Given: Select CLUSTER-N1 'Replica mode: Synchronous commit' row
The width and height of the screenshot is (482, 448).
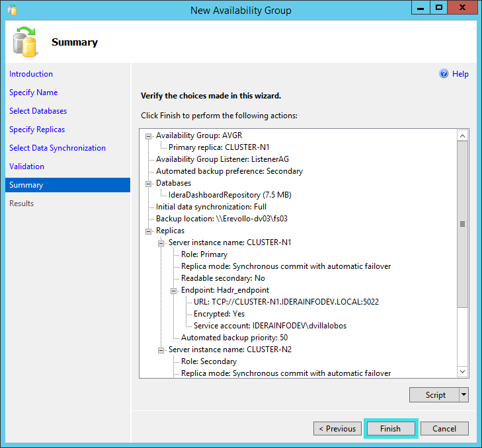Looking at the screenshot, I should point(286,266).
